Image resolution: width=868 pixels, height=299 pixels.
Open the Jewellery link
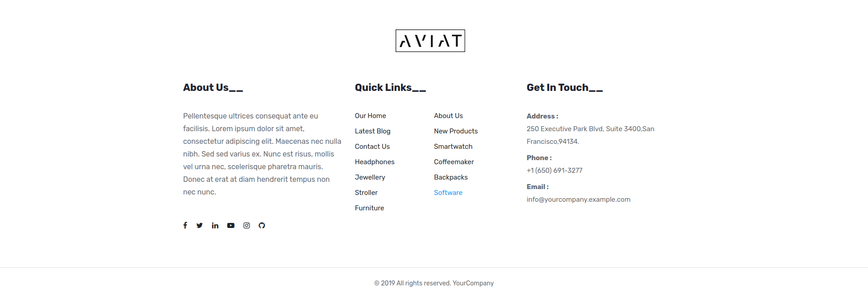370,177
